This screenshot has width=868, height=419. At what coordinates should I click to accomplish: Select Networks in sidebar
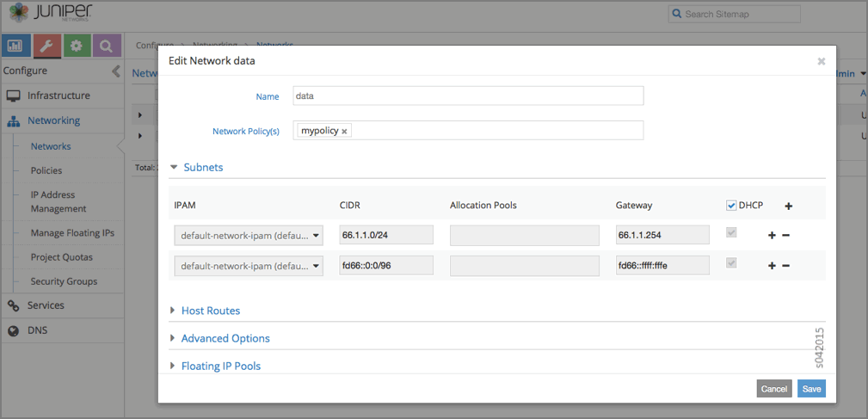51,146
